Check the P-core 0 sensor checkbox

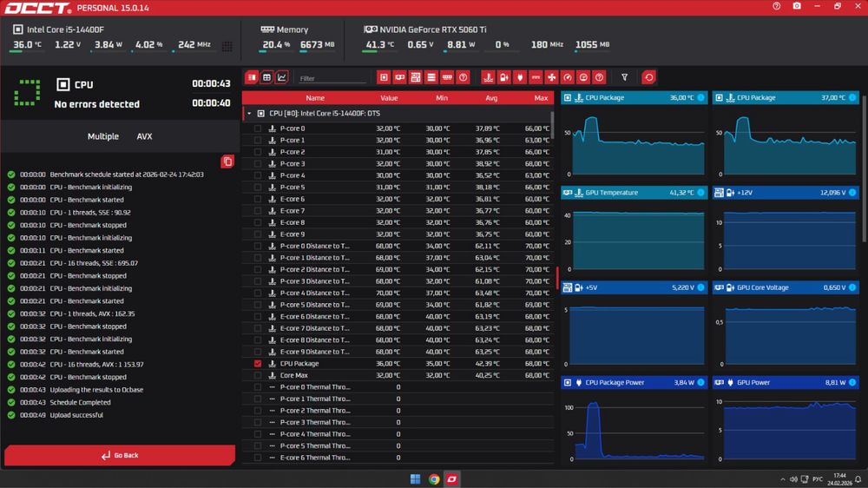[x=258, y=128]
